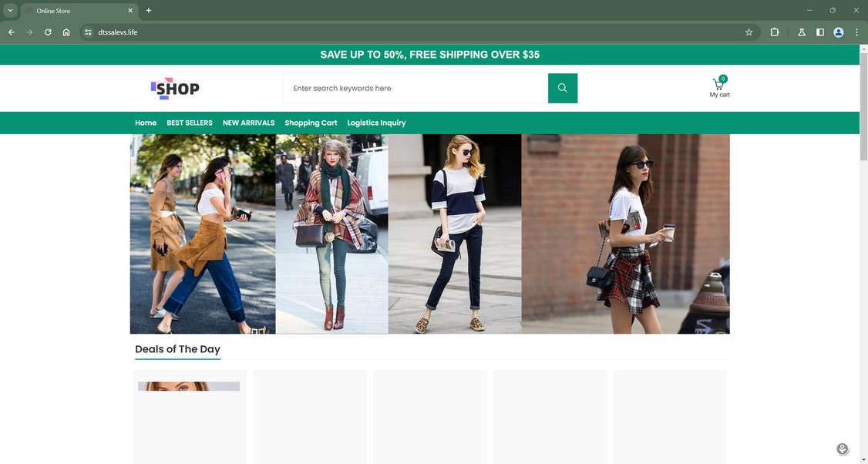The image size is (868, 464).
Task: Open Chrome three-dot menu
Action: tap(856, 32)
